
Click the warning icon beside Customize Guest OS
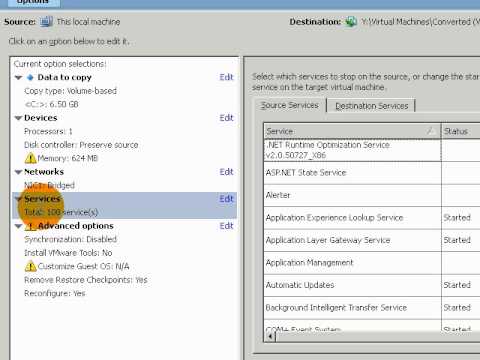(30, 266)
